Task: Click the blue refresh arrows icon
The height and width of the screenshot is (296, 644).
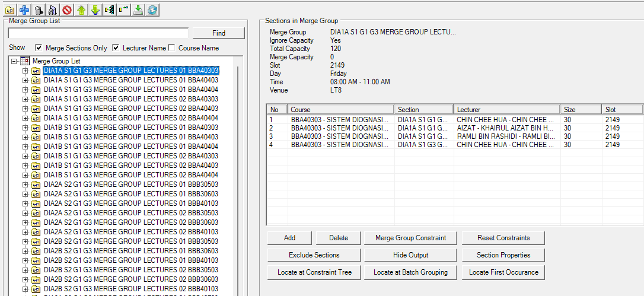Action: [x=152, y=9]
